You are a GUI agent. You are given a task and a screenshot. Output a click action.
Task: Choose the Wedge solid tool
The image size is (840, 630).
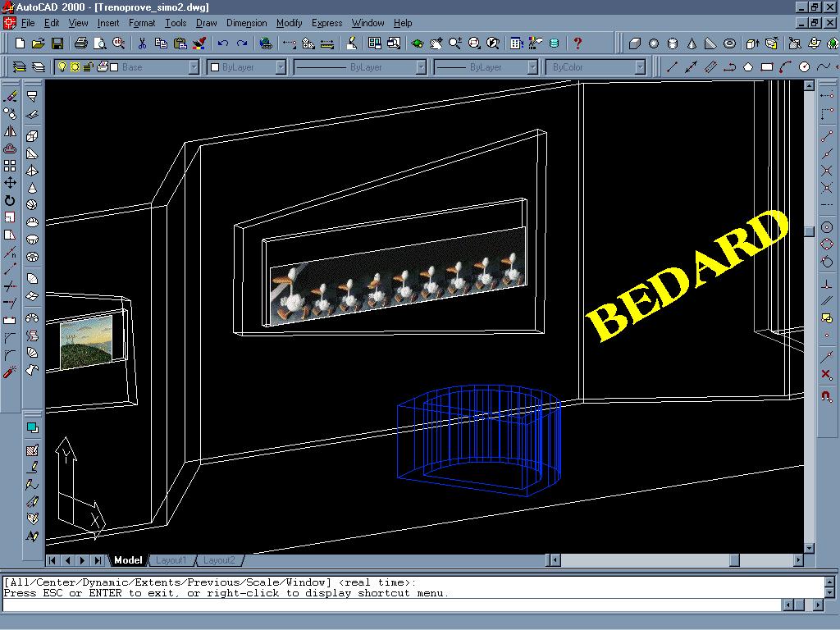710,43
